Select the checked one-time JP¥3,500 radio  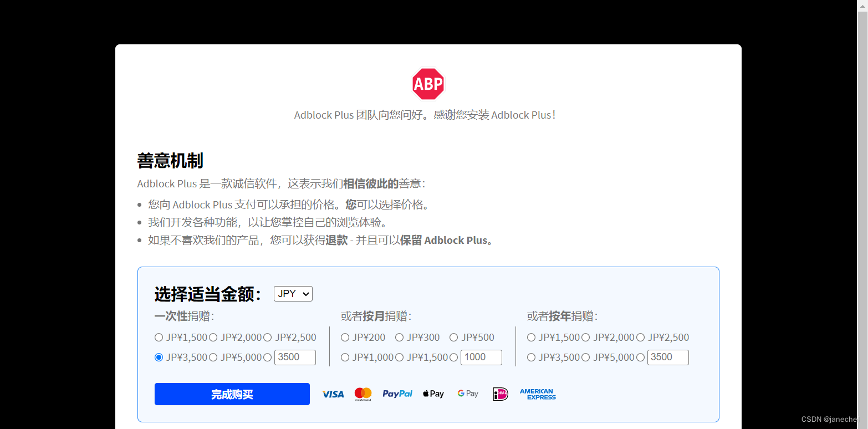(x=159, y=357)
